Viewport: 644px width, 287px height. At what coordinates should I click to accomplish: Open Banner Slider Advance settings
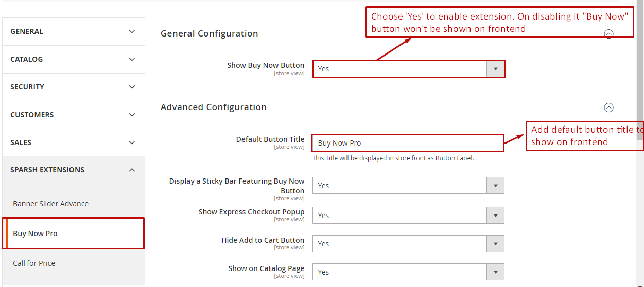(x=50, y=204)
